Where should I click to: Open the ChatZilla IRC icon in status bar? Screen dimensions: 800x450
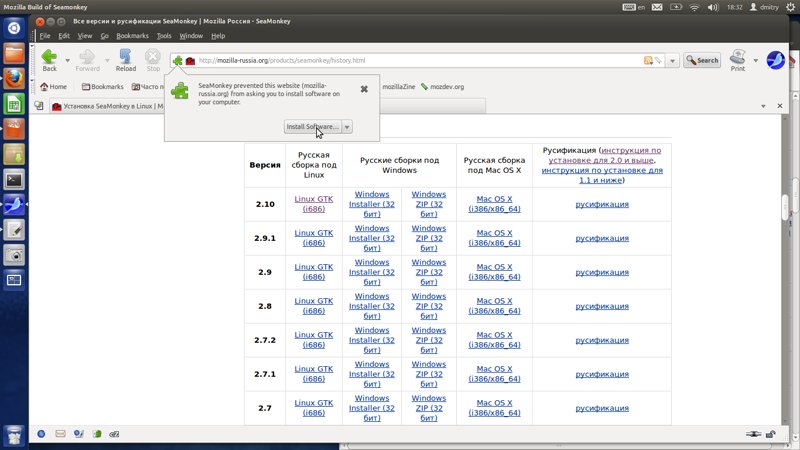pos(114,434)
